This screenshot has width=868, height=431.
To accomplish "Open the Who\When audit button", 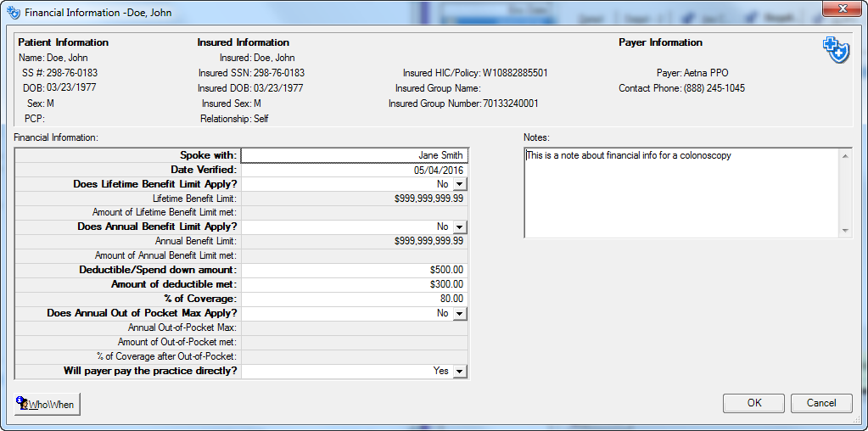I will click(x=48, y=405).
